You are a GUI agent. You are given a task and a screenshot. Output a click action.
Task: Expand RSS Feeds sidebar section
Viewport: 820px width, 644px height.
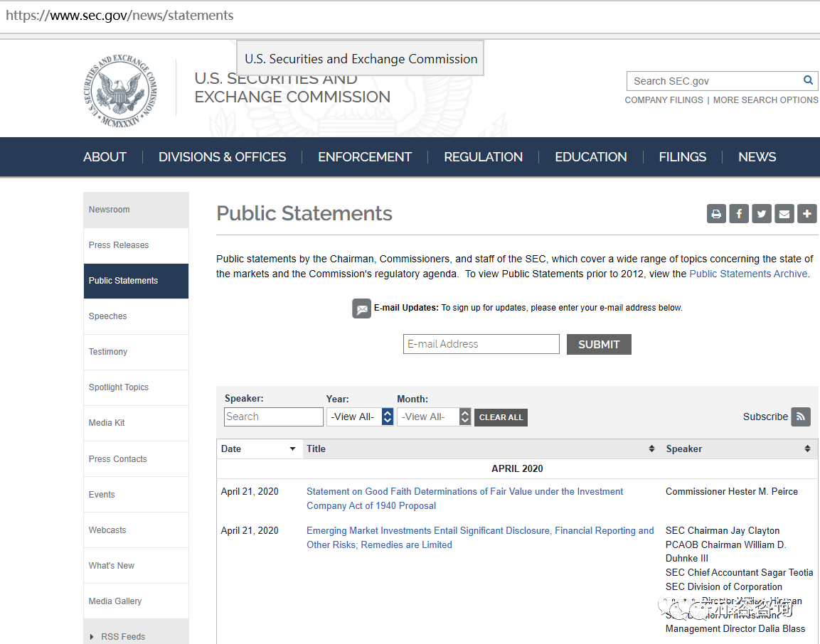pos(92,637)
